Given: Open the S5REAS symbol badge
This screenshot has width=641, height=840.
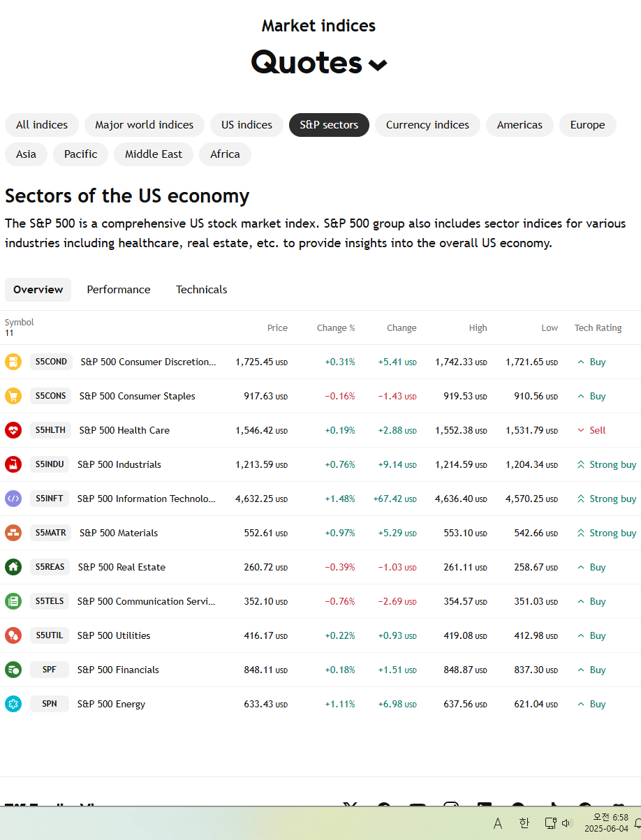Looking at the screenshot, I should (50, 567).
